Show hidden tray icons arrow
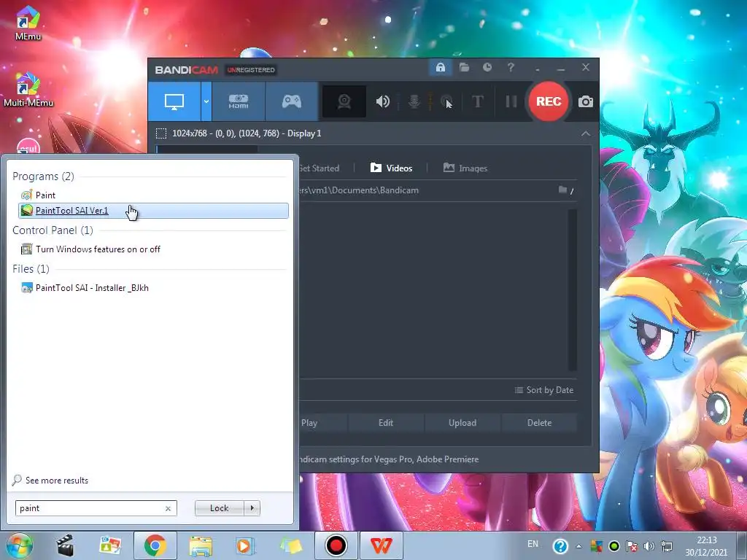This screenshot has height=560, width=747. coord(578,546)
